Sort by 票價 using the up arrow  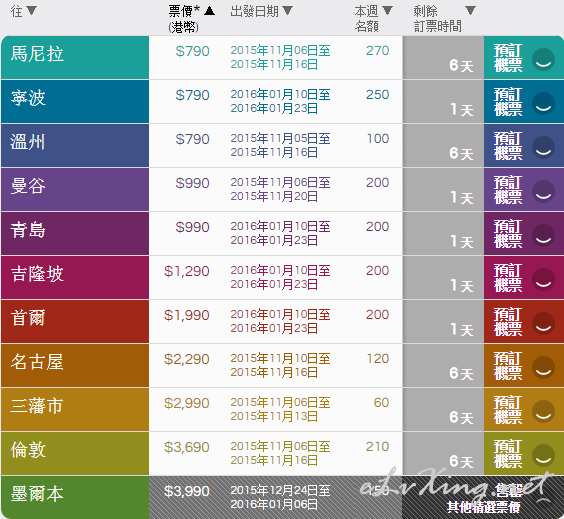(x=209, y=11)
